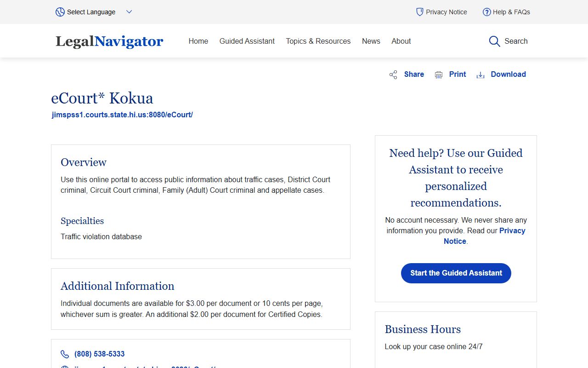This screenshot has width=588, height=368.
Task: Click the Traffic violation database text
Action: click(x=101, y=236)
